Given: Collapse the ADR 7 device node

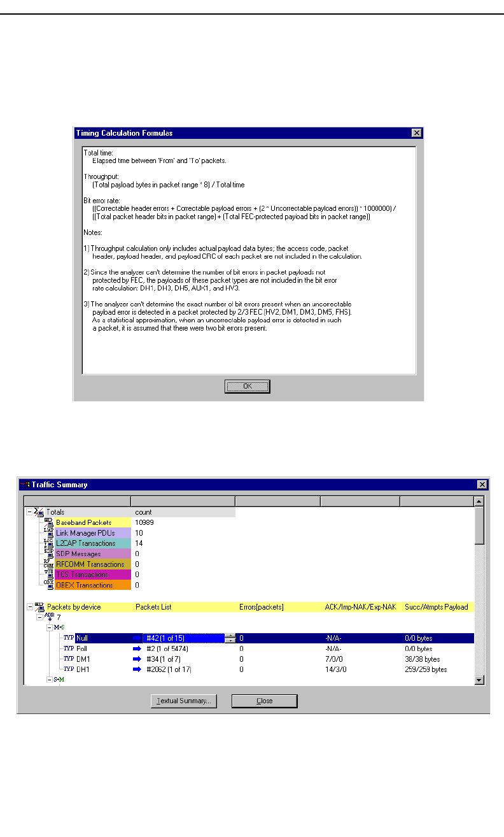Looking at the screenshot, I should 39,617.
